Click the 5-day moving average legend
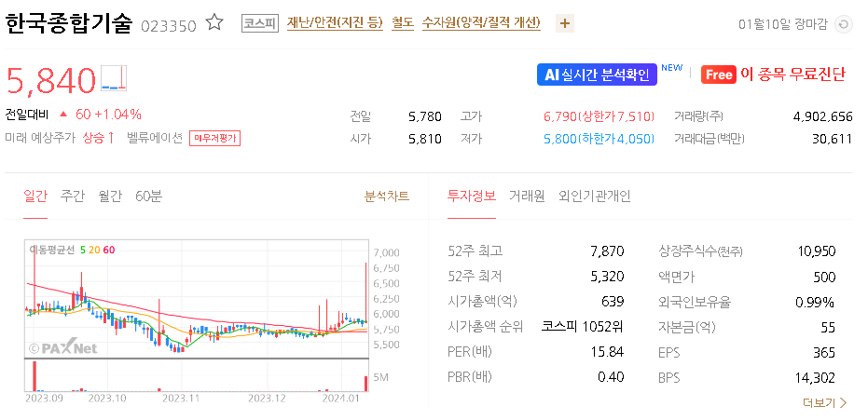868x420 pixels. click(82, 250)
